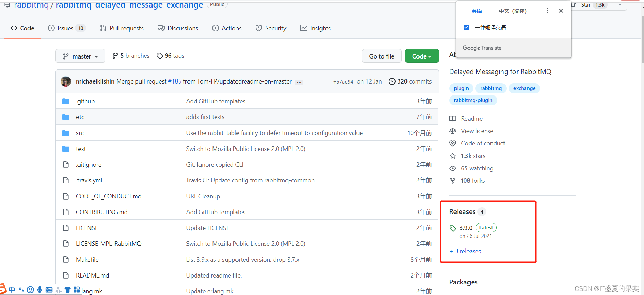Select the rabbitmq topic tag
Viewport: 644px width, 295px height.
[x=491, y=88]
